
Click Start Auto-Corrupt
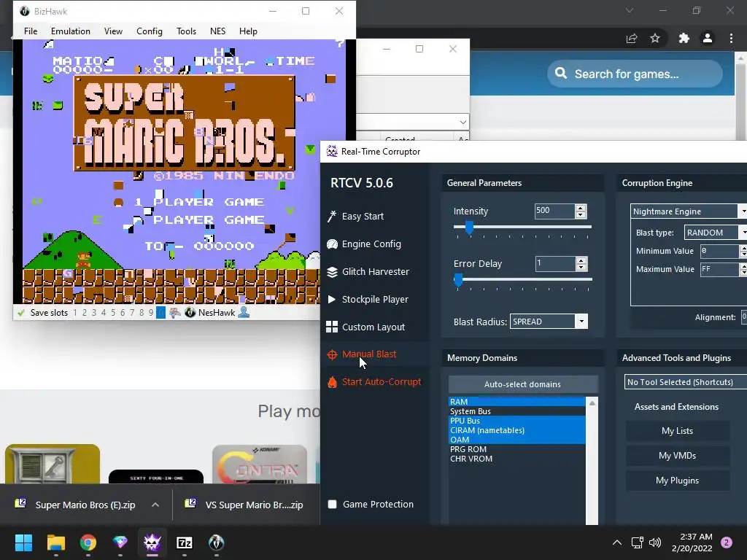click(x=374, y=382)
